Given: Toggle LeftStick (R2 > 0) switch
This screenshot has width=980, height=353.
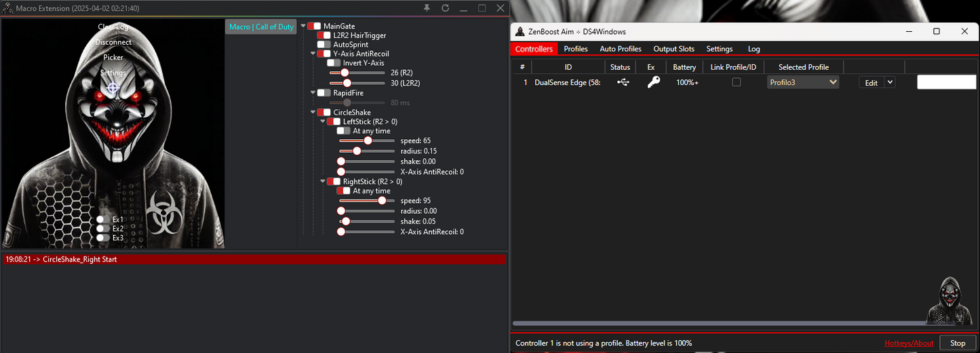Looking at the screenshot, I should (334, 122).
